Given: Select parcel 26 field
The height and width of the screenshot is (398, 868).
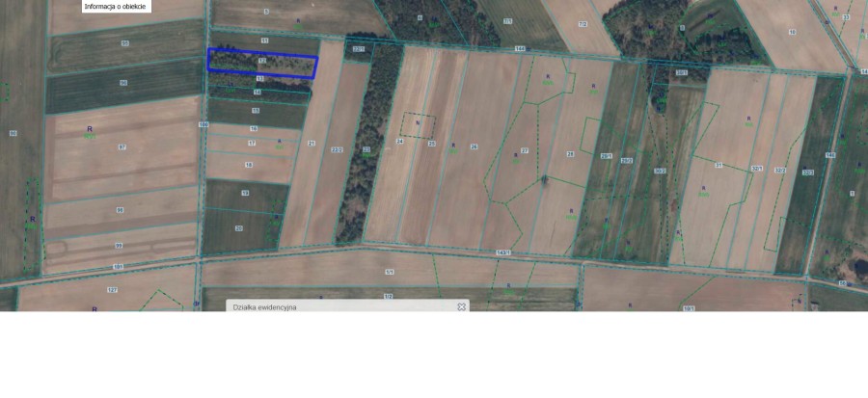Looking at the screenshot, I should click(x=474, y=146).
